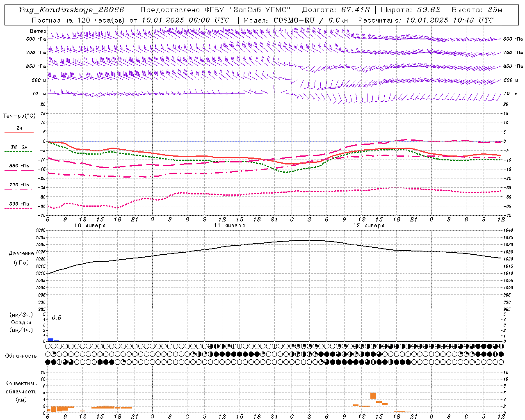Click the tallest orange convective cloud bar

point(373,396)
